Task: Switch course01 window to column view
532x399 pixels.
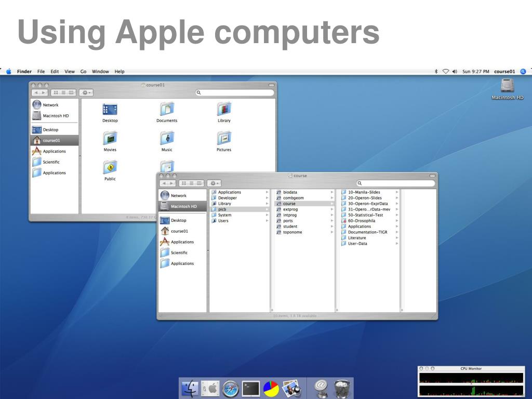Action: click(71, 92)
